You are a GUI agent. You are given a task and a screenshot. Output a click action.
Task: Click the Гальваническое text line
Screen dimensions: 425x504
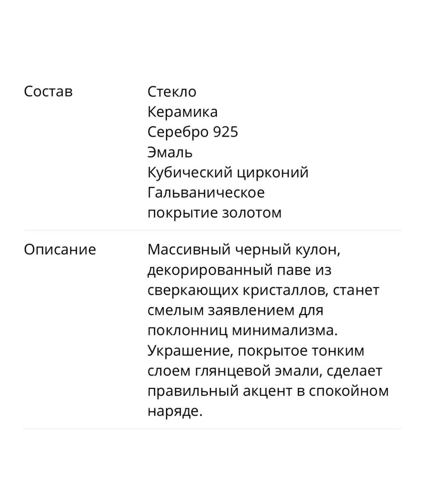click(x=206, y=193)
